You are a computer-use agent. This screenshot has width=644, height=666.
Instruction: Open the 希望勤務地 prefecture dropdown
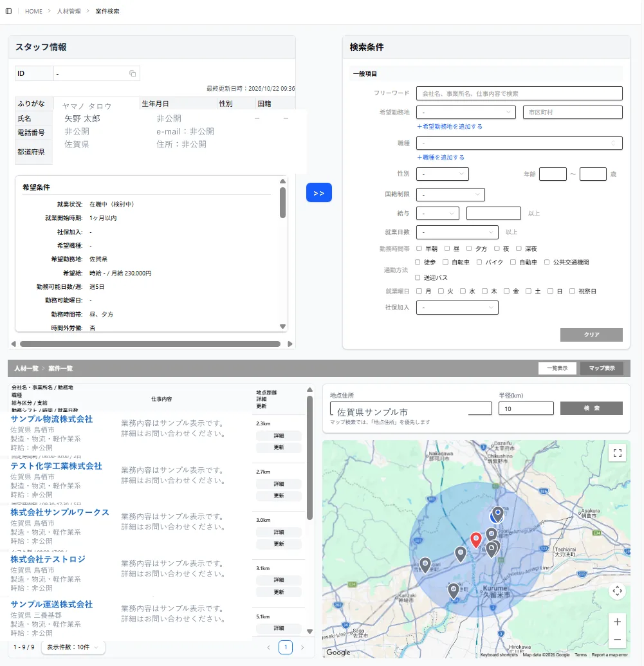tap(466, 112)
